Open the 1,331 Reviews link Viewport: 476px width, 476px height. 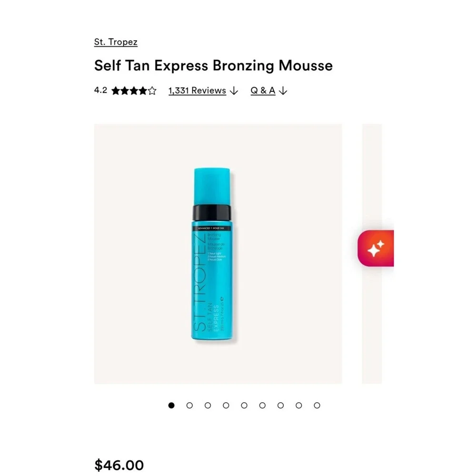pos(198,90)
